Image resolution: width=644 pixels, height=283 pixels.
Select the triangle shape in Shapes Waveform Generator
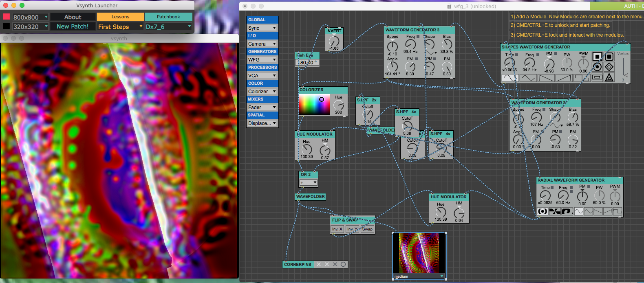[x=609, y=77]
